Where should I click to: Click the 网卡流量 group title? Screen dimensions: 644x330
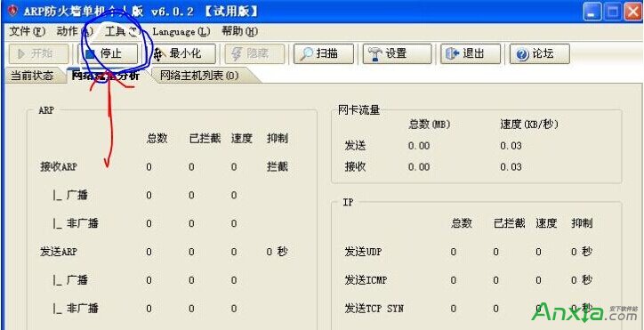[x=359, y=110]
